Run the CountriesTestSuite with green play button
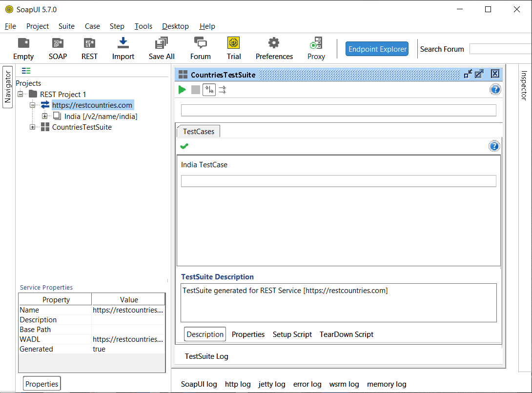Screen dimensions: 532x393 [x=182, y=90]
